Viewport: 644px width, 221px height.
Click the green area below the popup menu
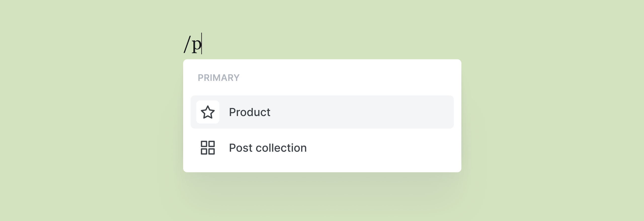pos(322,198)
